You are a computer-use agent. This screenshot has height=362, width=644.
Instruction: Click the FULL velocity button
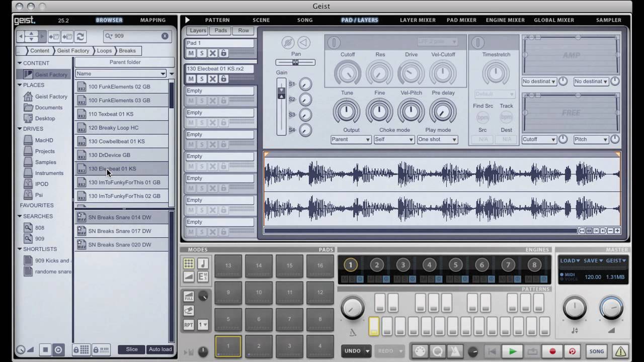pos(189,296)
